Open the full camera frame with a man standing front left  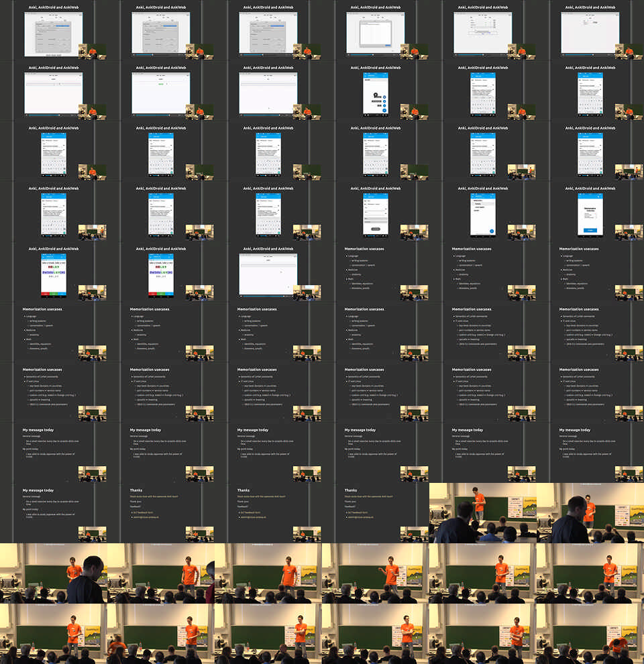483,513
